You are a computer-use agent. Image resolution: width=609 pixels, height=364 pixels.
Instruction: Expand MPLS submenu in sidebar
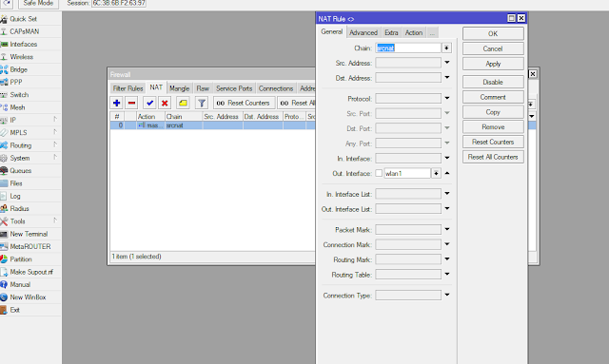55,132
